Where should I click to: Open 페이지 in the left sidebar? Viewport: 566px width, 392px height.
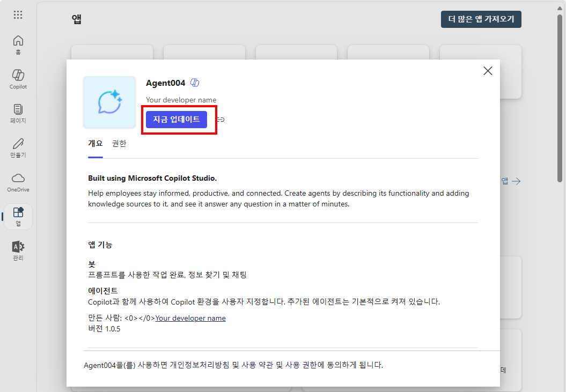tap(18, 113)
